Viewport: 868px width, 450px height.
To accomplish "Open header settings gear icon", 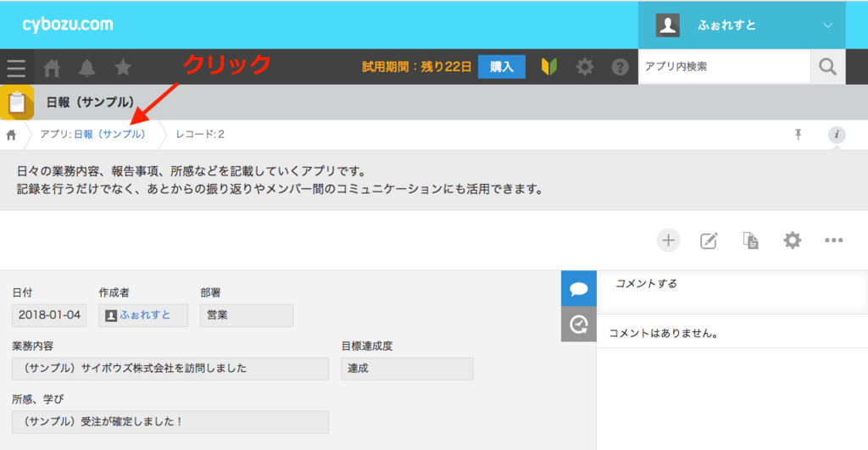I will pyautogui.click(x=585, y=67).
